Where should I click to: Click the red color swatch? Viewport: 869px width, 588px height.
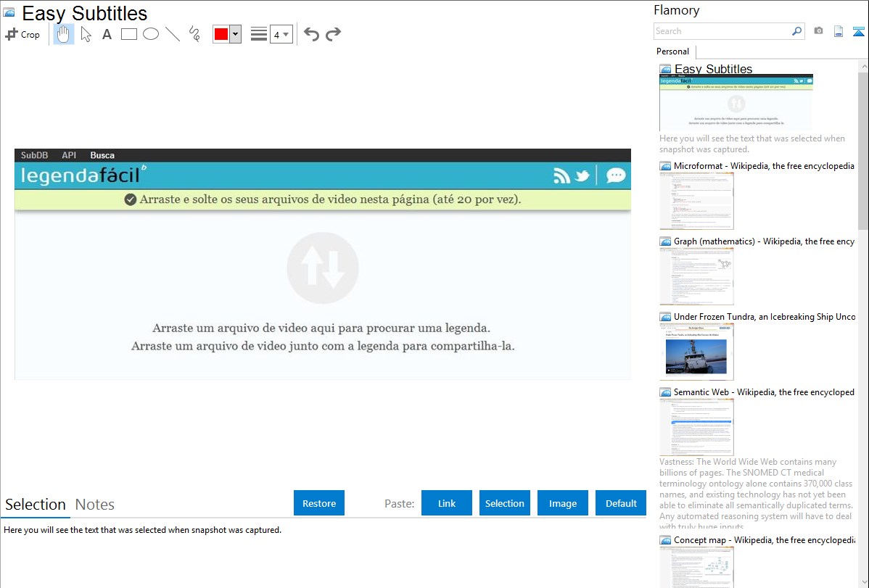click(221, 34)
